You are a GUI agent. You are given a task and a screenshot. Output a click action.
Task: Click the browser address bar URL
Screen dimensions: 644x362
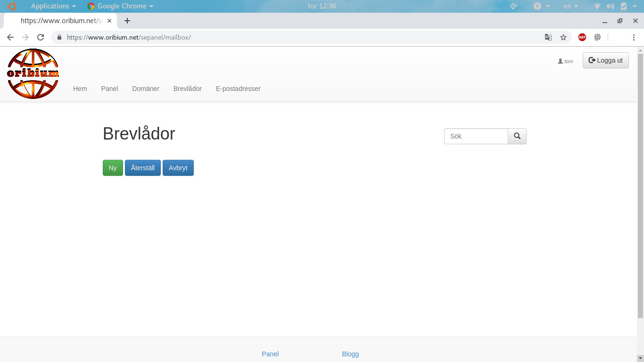tap(129, 37)
